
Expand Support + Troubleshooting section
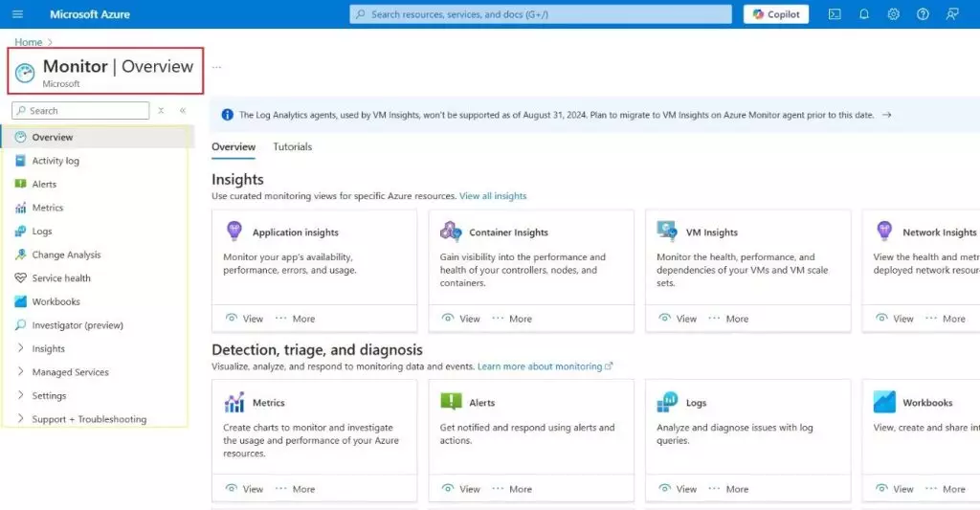21,419
